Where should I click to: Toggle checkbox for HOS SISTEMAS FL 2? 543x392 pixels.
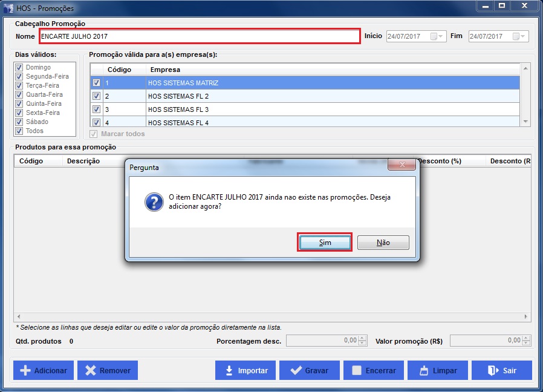(x=96, y=96)
